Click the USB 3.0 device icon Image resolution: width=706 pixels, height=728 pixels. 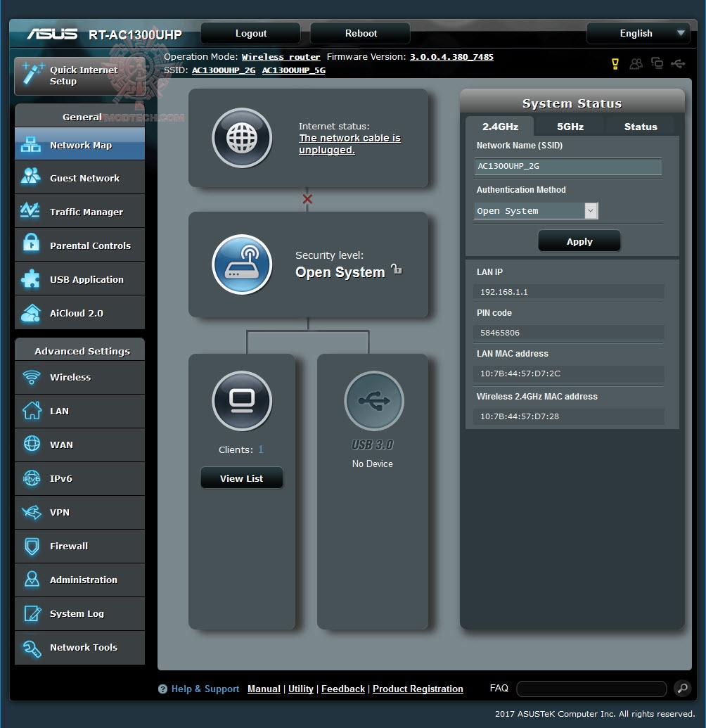click(x=374, y=401)
